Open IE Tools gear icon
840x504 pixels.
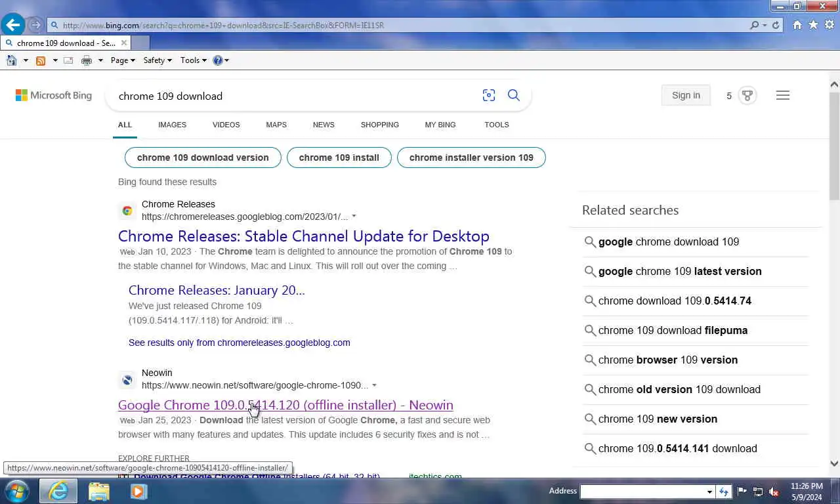[830, 25]
